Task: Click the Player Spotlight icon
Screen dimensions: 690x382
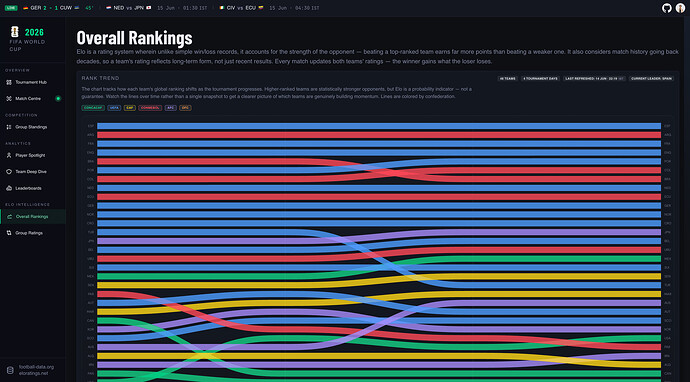Action: [x=9, y=155]
